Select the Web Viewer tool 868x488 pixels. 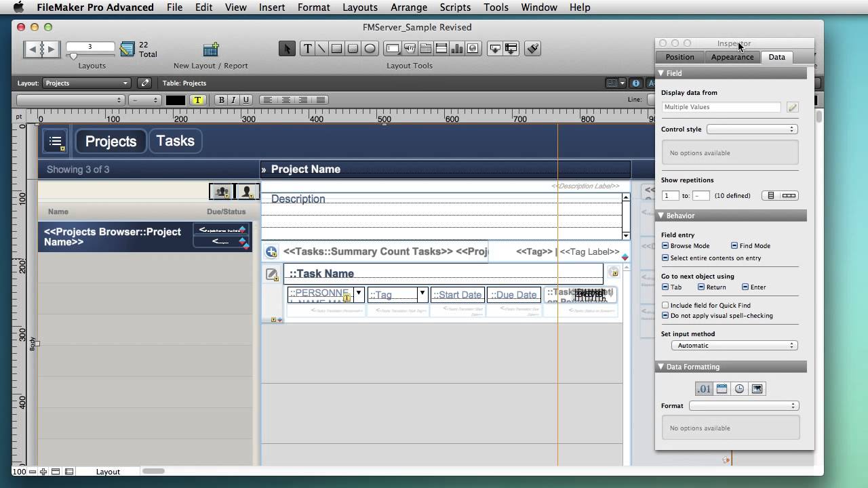473,49
